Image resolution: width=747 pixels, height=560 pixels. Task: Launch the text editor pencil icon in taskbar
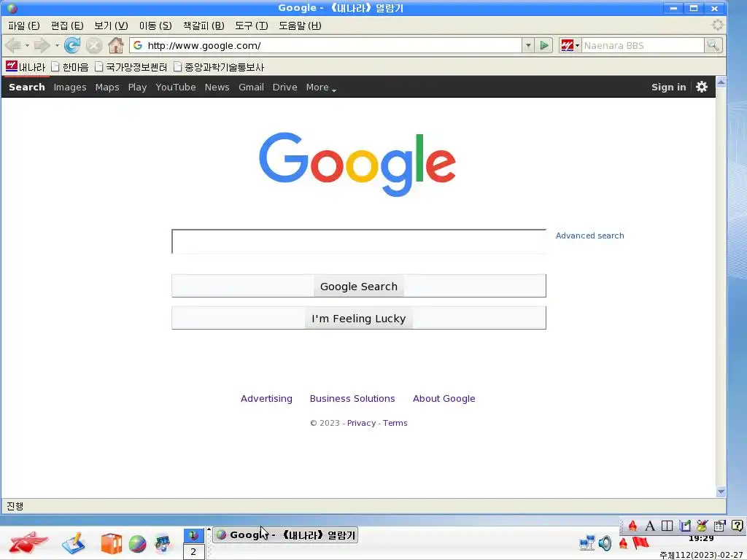point(74,543)
